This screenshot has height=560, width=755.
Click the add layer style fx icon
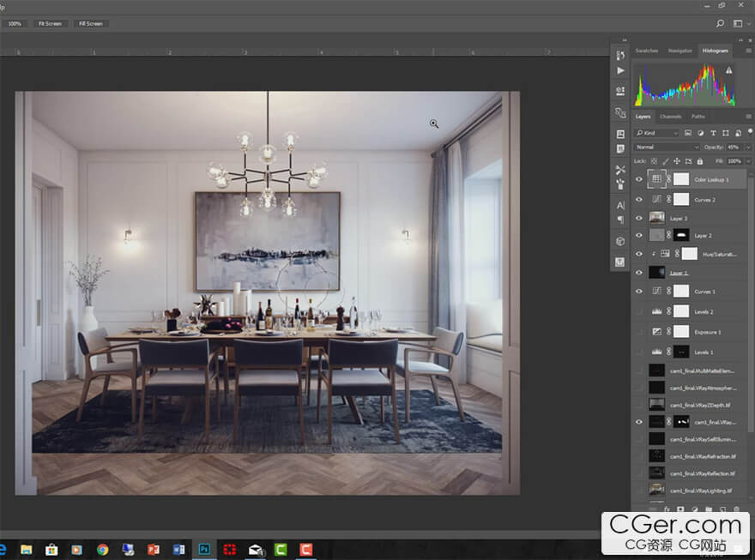point(667,509)
